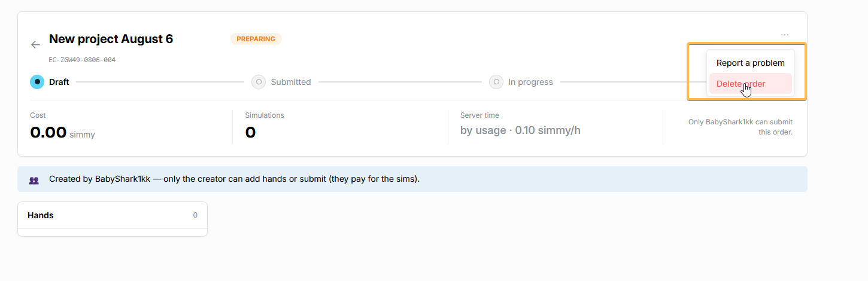The height and width of the screenshot is (281, 868).
Task: Open the three-dots more options menu
Action: 784,35
